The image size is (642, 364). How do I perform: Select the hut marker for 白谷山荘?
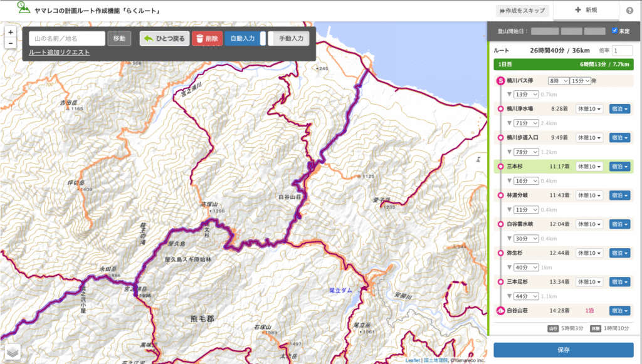[500, 311]
